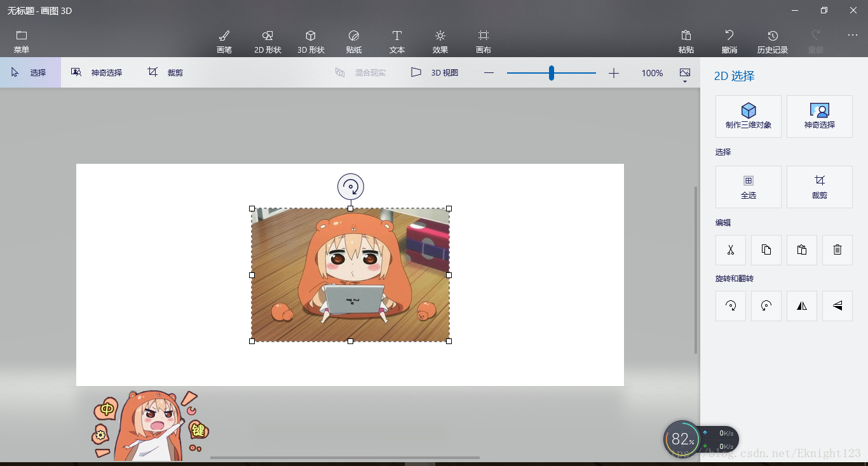Screen dimensions: 868x466
Task: Open the 画布 canvas tool
Action: [x=484, y=41]
